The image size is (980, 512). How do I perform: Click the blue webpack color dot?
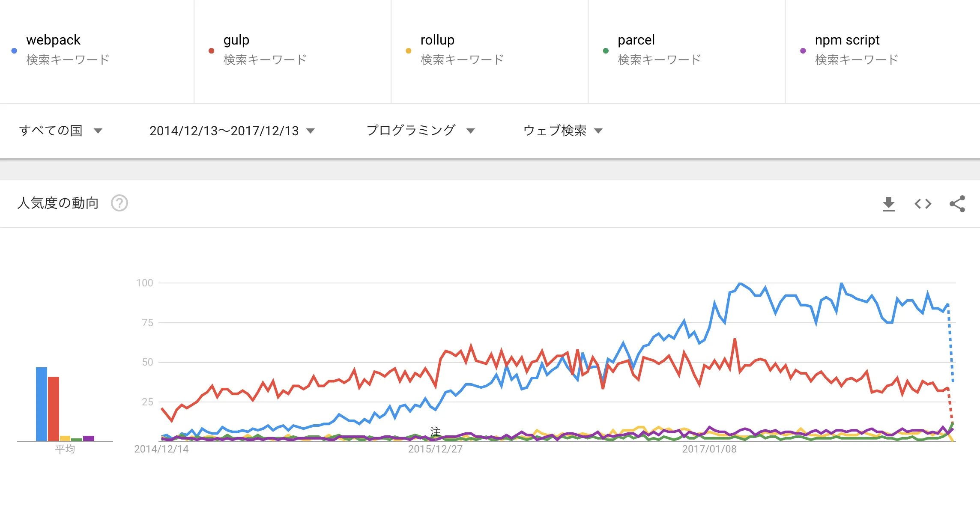pyautogui.click(x=14, y=50)
